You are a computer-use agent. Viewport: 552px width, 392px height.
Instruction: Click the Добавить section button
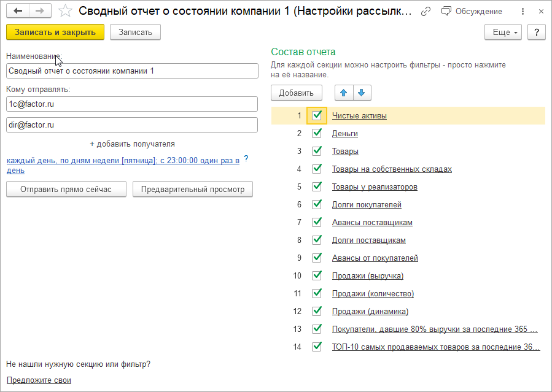click(296, 93)
